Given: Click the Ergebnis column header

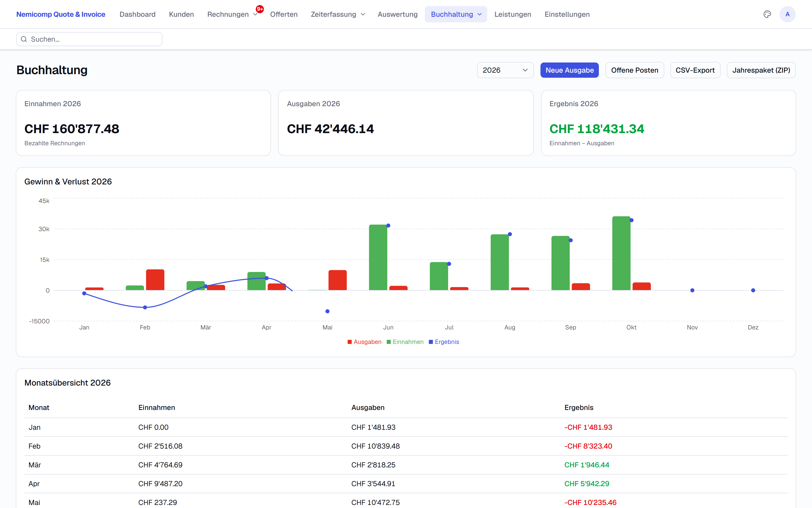Looking at the screenshot, I should (579, 407).
